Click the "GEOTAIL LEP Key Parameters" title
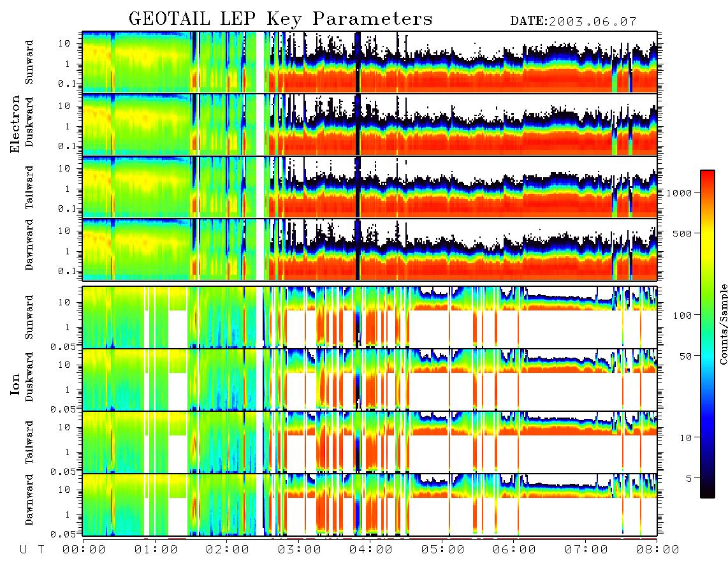 [280, 19]
